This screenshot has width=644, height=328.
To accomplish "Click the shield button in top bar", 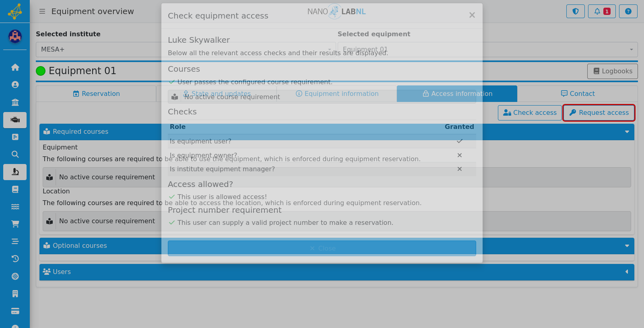I will [576, 11].
